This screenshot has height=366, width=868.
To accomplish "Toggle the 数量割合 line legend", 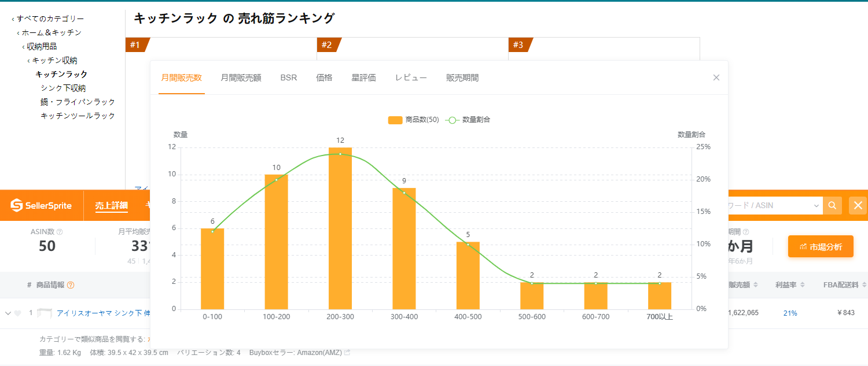I will tap(468, 120).
